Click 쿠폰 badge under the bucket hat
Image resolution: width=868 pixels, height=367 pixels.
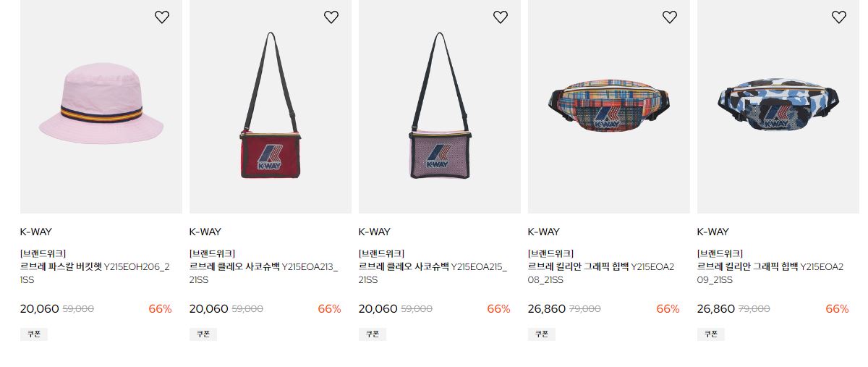[x=34, y=334]
